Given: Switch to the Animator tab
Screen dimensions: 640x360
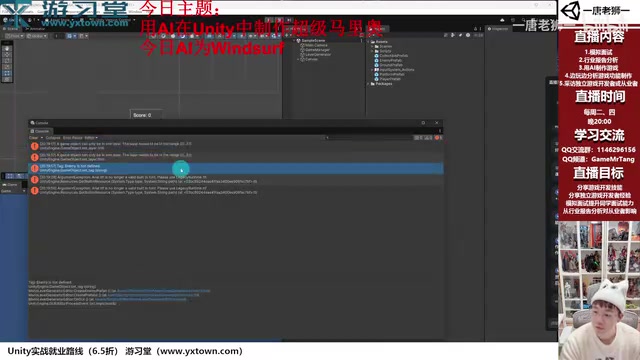Looking at the screenshot, I should click(36, 29).
